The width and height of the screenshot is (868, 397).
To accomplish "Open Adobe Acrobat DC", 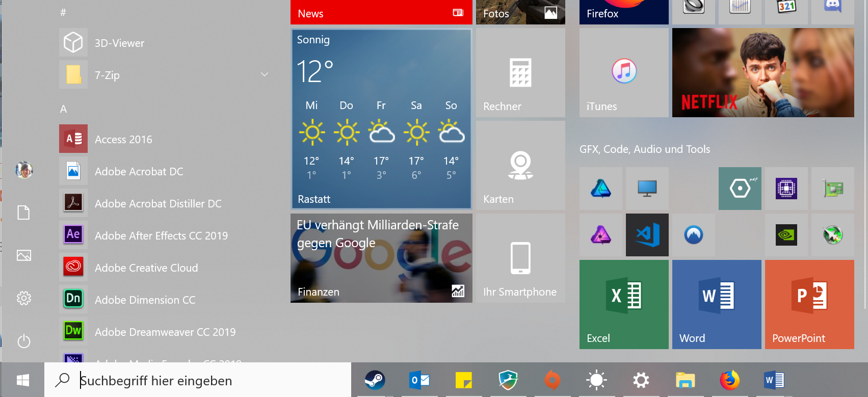I will pos(163,171).
